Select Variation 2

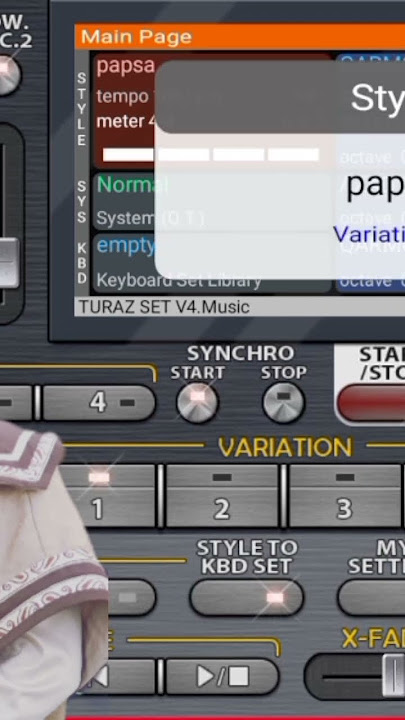222,496
